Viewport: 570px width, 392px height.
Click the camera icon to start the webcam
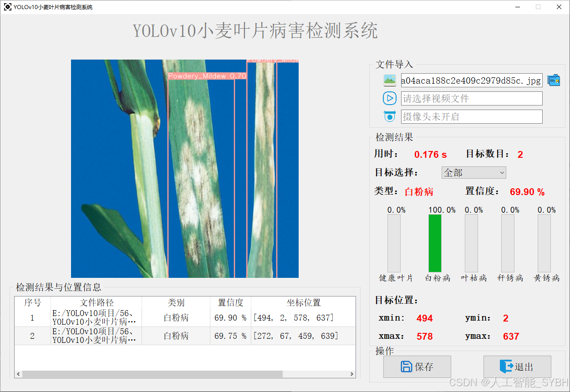pos(390,116)
